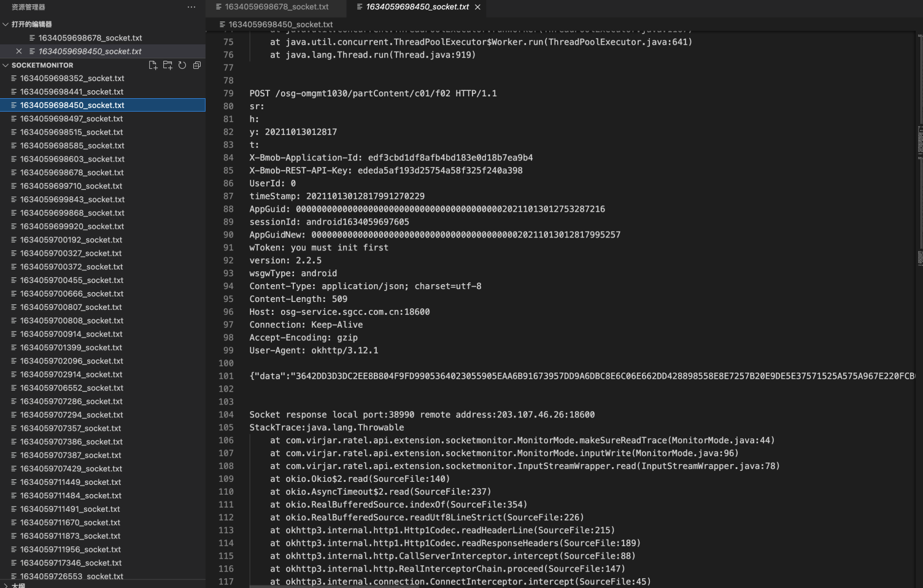The height and width of the screenshot is (588, 923).
Task: Open 1634059698352_socket.txt from the file tree
Action: pyautogui.click(x=72, y=79)
